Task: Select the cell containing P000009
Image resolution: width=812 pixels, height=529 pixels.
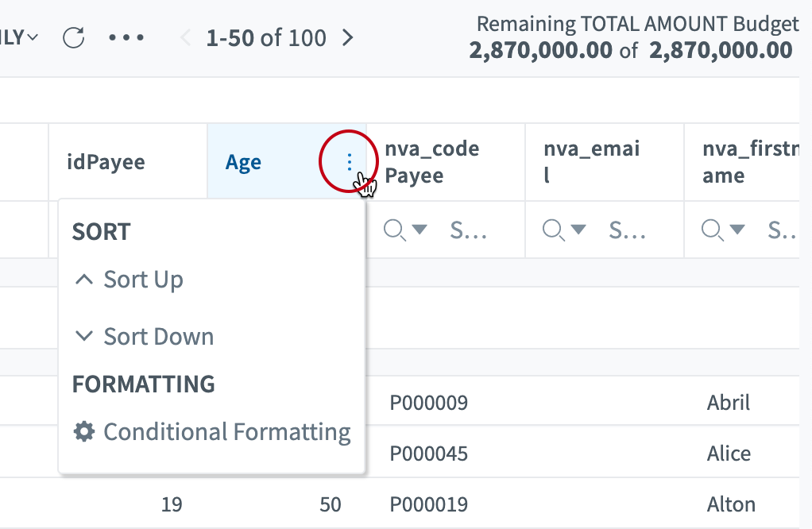Action: coord(428,403)
